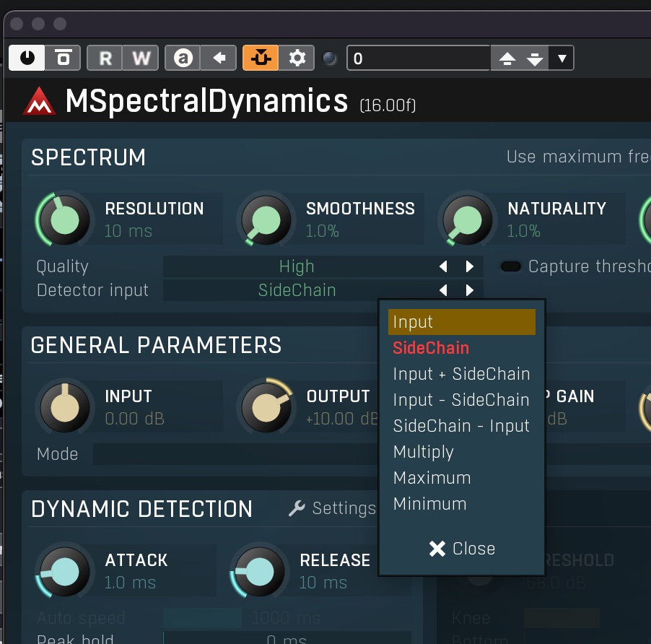Click the orange sidechain routing icon

tap(261, 58)
